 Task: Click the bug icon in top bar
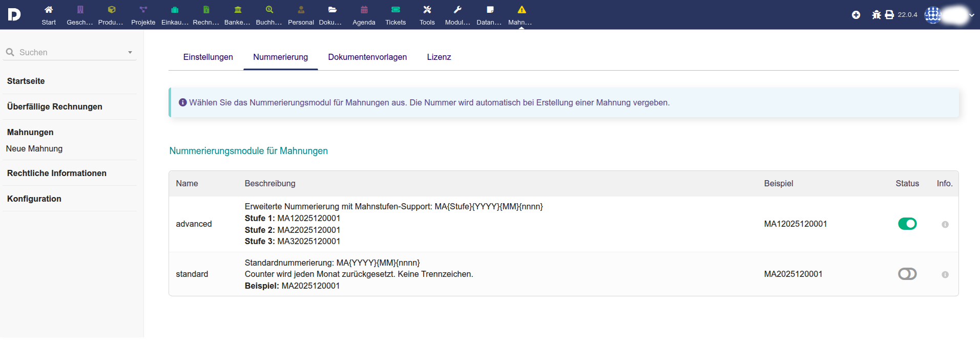[x=876, y=15]
